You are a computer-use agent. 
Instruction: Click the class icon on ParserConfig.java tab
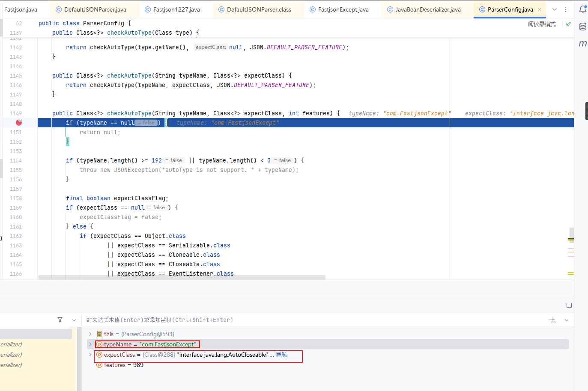(482, 9)
